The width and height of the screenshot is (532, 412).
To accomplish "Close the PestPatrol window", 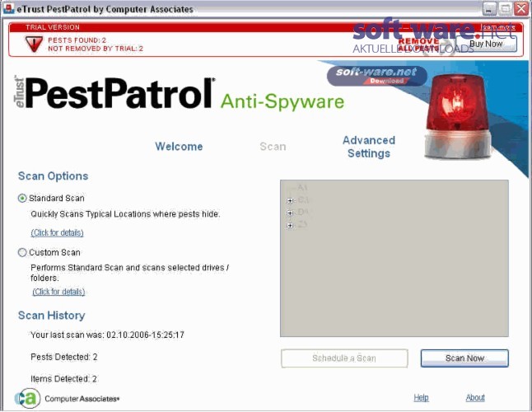I will pyautogui.click(x=521, y=9).
